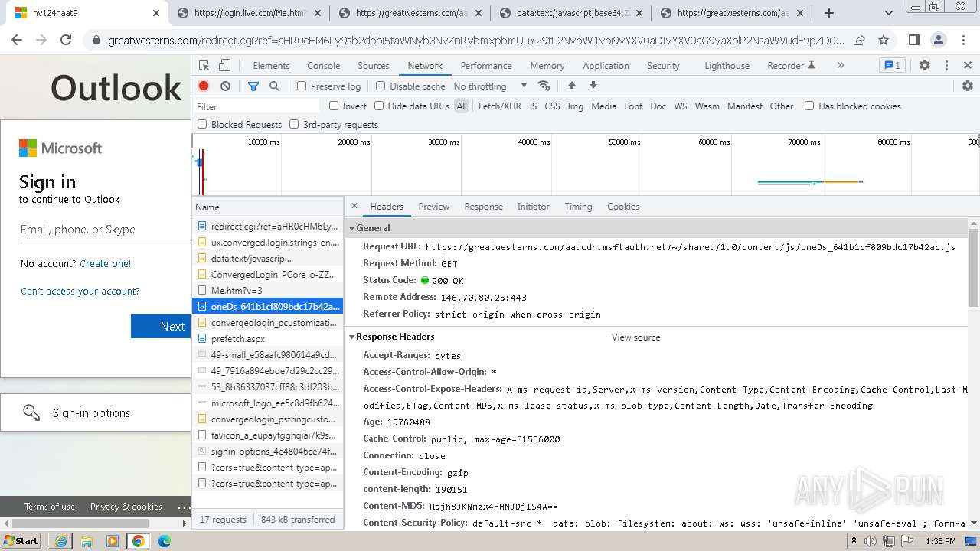Toggle the Invert filter checkbox
This screenshot has width=980, height=551.
(x=334, y=106)
